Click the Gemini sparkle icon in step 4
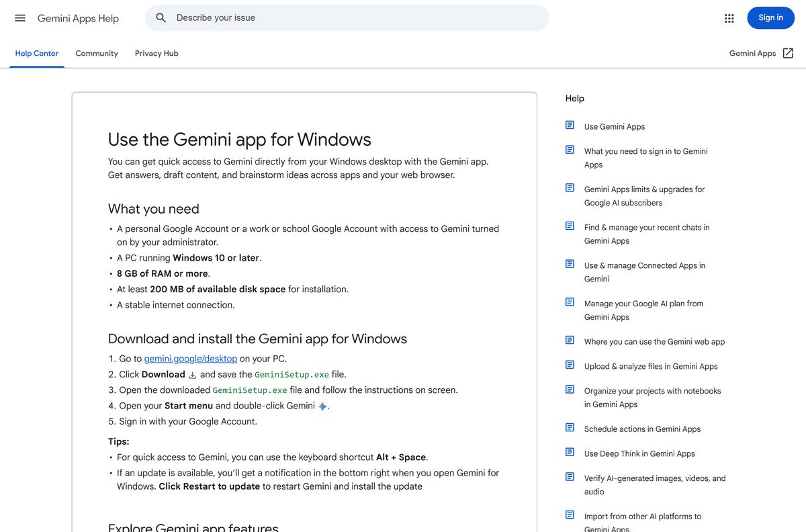Viewport: 806px width, 532px height. tap(322, 406)
